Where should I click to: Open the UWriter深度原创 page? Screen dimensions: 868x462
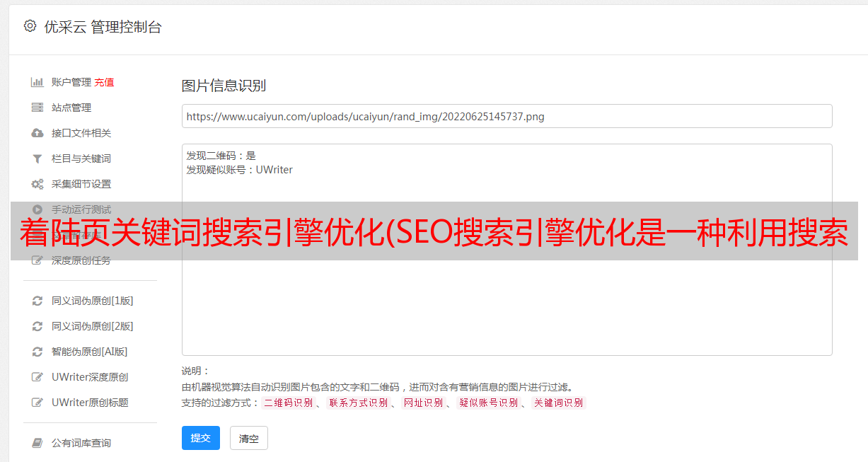coord(90,377)
